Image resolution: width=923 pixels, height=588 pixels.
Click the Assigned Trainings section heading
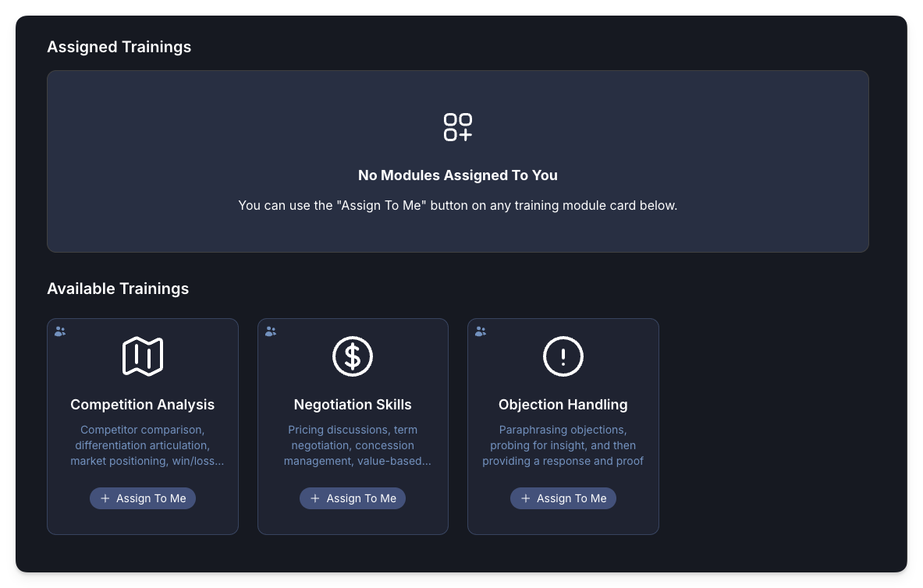[x=119, y=47]
